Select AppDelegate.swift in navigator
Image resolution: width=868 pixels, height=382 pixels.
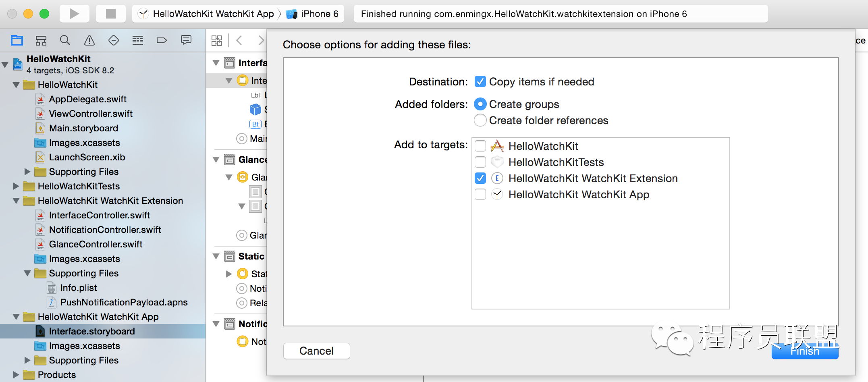tap(87, 99)
